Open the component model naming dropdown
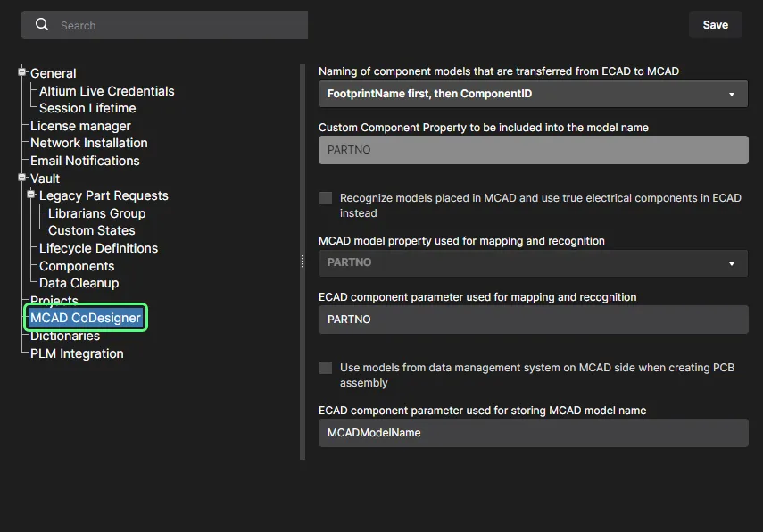Screen dimensions: 763x532 533,94
